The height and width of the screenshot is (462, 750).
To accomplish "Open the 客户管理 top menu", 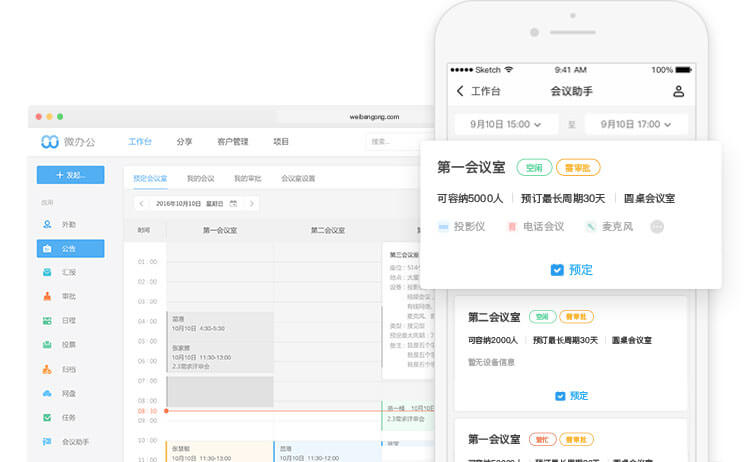I will (232, 142).
